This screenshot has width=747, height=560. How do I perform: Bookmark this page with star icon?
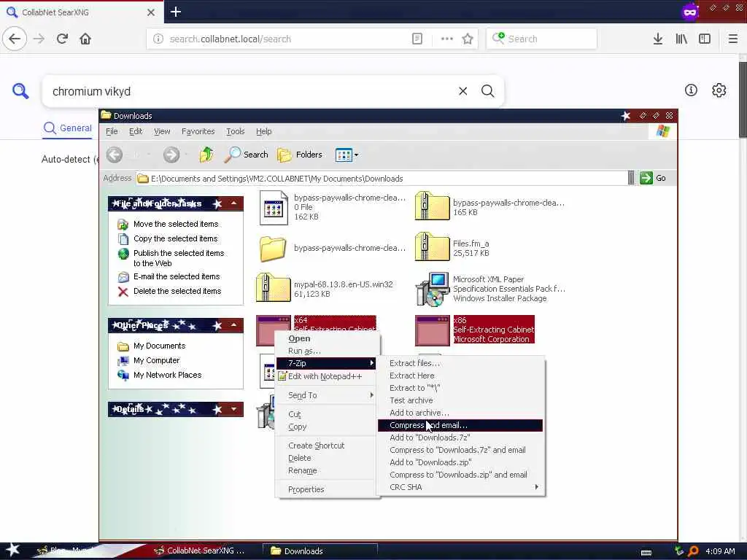(468, 39)
